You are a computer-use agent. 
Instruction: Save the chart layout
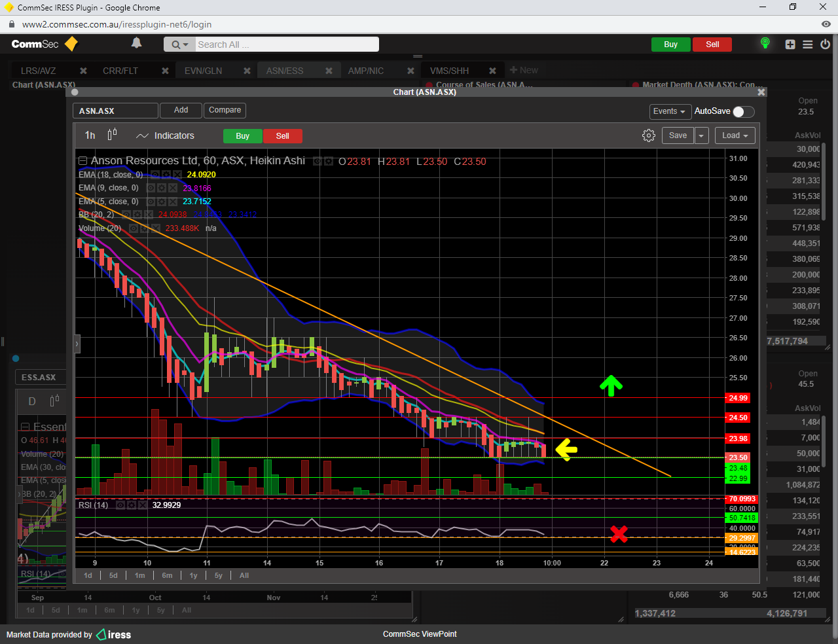(x=678, y=135)
